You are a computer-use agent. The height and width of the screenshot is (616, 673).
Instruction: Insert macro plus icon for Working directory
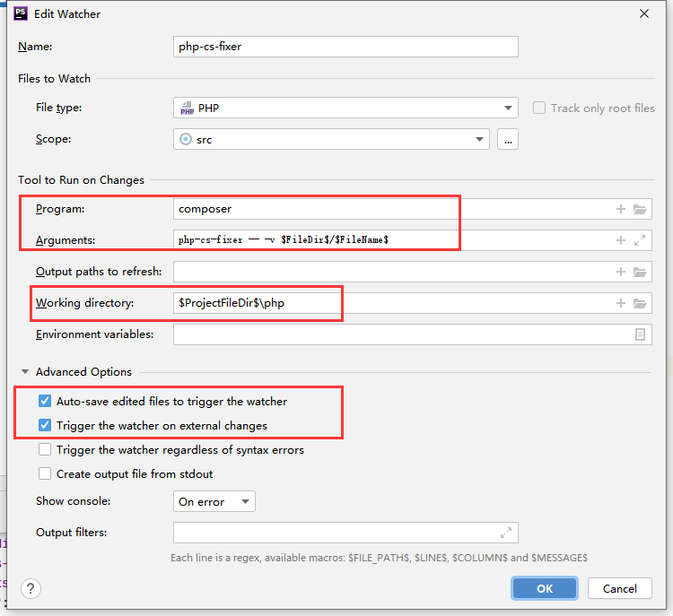pos(621,303)
